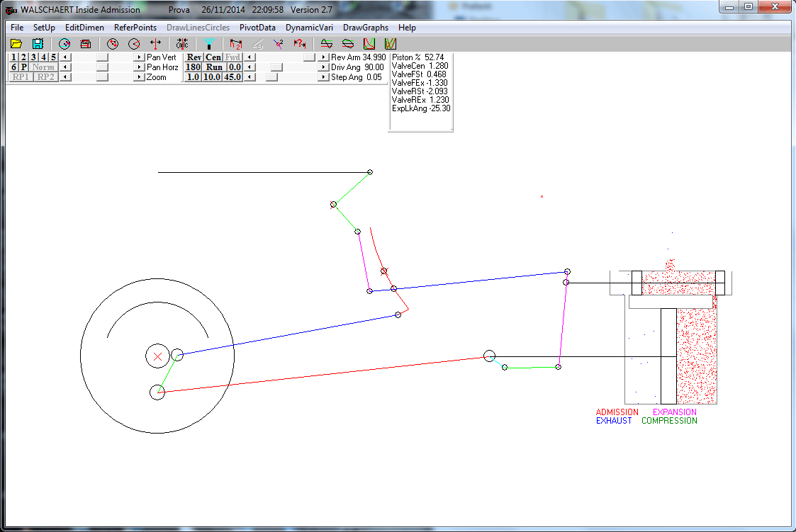Viewport: 796px width, 532px height.
Task: Click the Zoom slider thumb
Action: [103, 77]
